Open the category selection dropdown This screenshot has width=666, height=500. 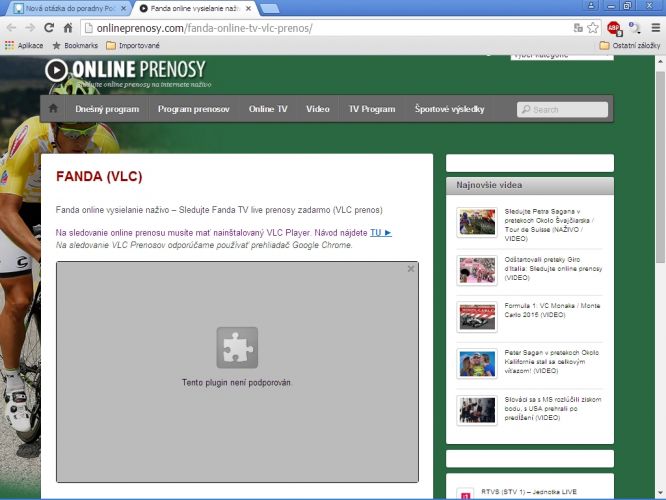tap(562, 56)
